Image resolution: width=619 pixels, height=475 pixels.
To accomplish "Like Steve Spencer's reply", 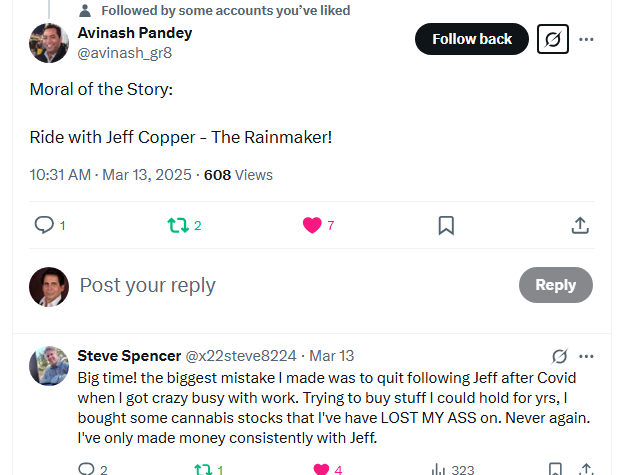I will [321, 469].
